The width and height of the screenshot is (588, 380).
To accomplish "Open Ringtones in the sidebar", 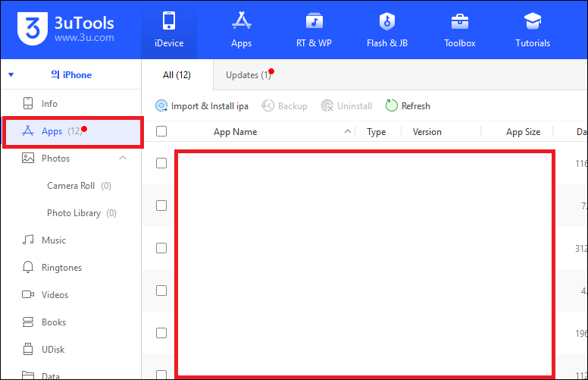I will pos(61,268).
